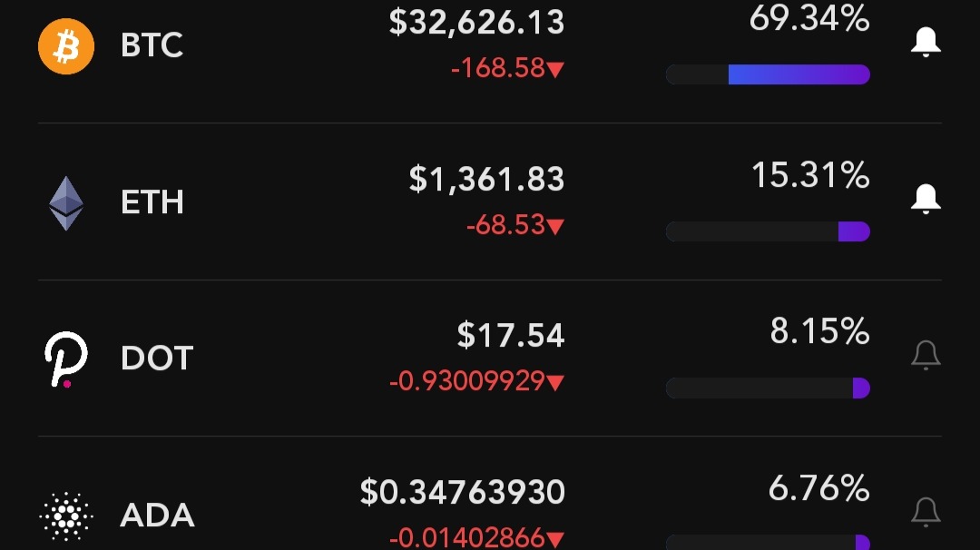Disable the BTC price alert bell
The image size is (980, 550).
pyautogui.click(x=926, y=42)
